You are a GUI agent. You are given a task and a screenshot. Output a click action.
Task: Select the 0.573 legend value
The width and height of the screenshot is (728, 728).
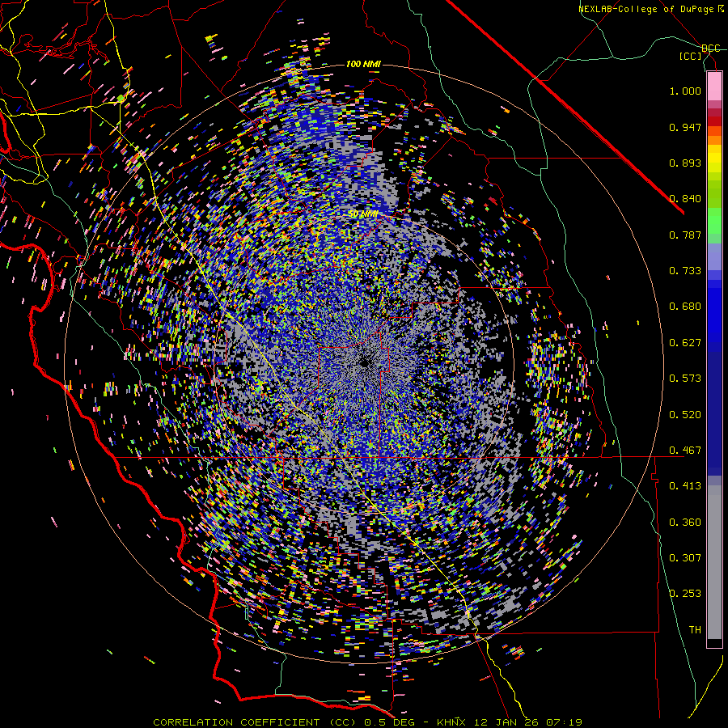click(x=685, y=379)
